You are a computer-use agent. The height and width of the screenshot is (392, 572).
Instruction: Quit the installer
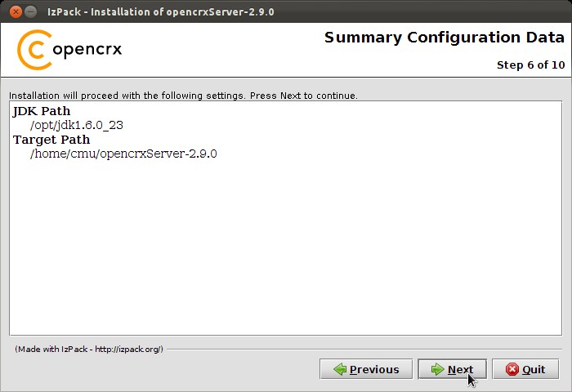point(525,369)
